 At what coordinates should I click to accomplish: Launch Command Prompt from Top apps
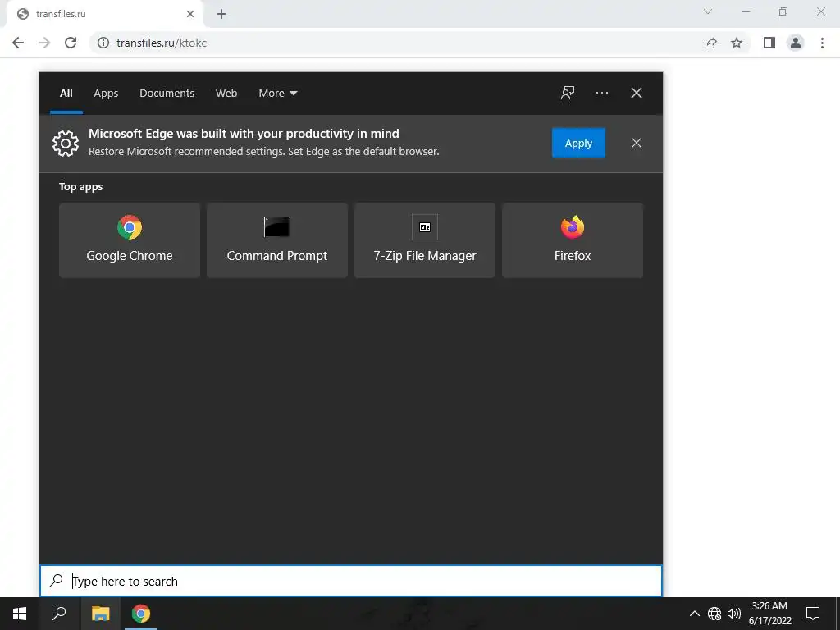277,240
